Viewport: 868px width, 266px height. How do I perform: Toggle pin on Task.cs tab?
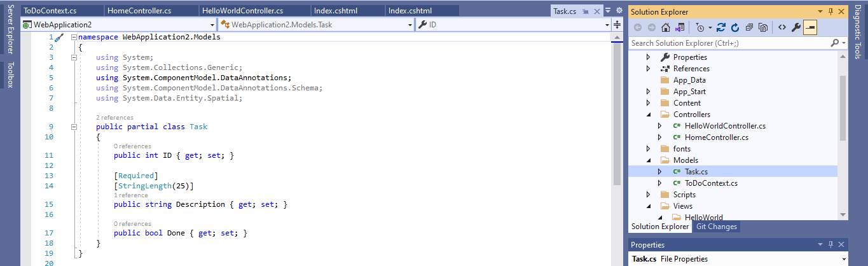point(586,11)
